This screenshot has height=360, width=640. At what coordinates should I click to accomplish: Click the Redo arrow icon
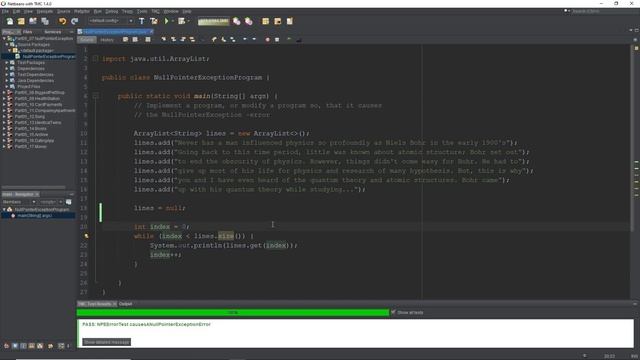(x=74, y=21)
